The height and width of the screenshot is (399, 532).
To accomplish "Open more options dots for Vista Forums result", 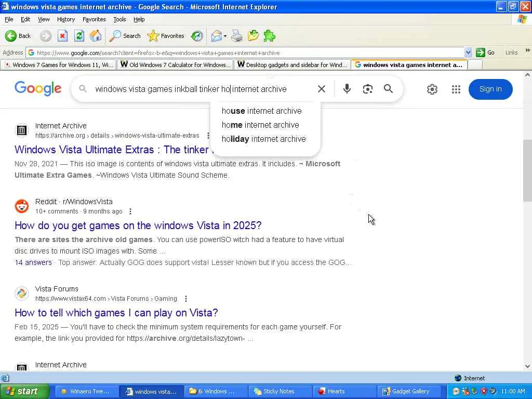I will point(186,299).
